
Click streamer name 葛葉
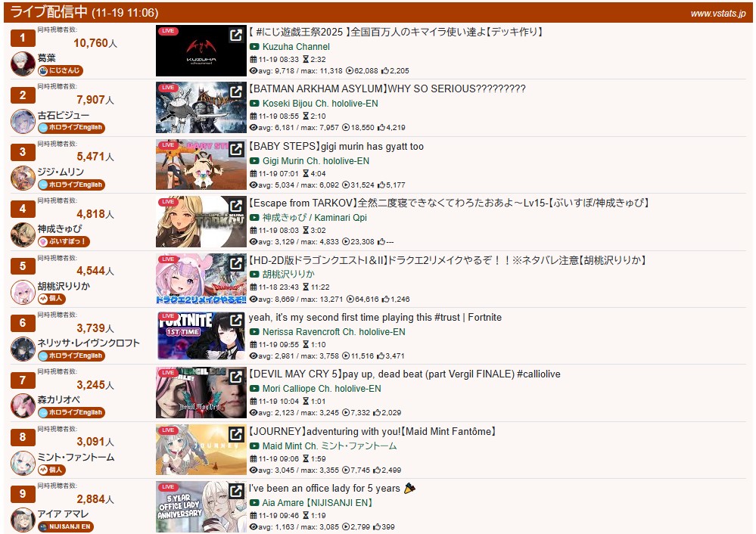point(47,57)
